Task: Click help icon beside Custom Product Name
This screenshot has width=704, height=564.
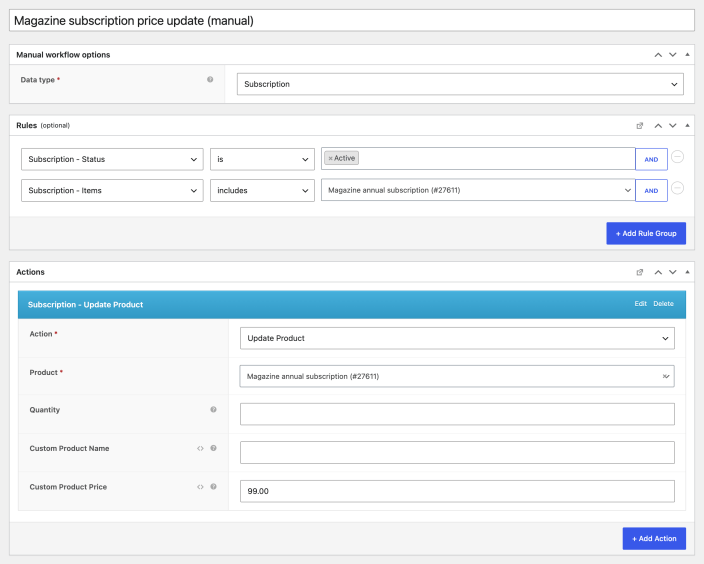Action: tap(213, 448)
